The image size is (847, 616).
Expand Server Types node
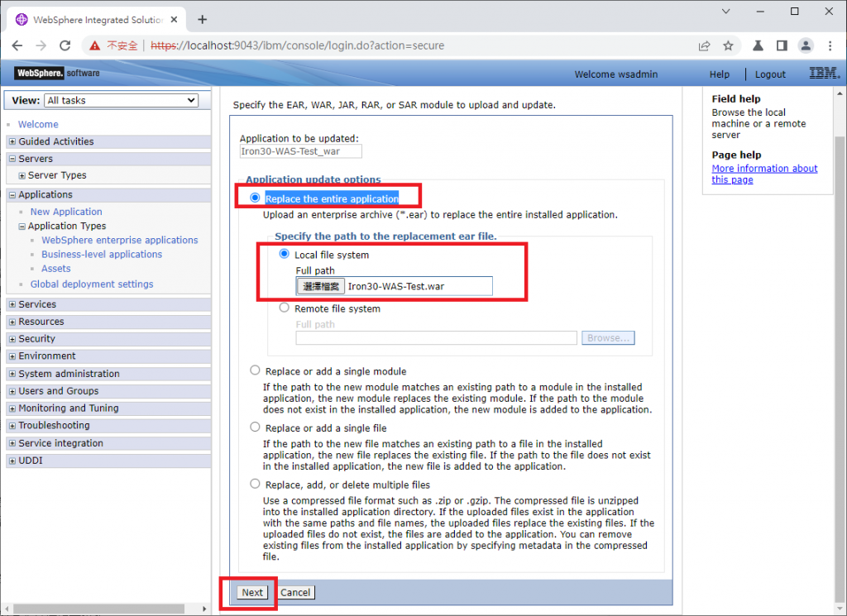point(22,175)
